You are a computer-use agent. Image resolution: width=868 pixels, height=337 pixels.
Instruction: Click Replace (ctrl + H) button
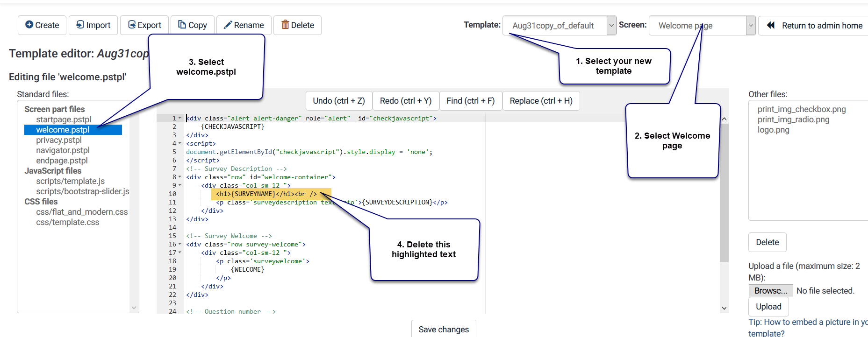(541, 101)
